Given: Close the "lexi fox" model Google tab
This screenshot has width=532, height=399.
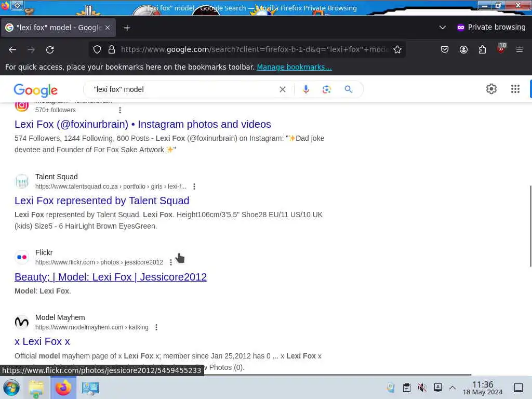Looking at the screenshot, I should [x=108, y=28].
